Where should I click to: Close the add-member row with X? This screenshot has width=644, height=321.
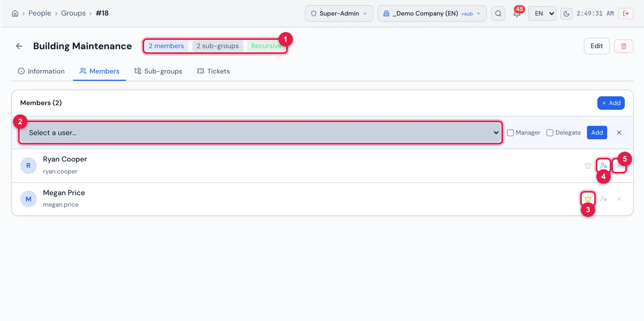pyautogui.click(x=619, y=133)
